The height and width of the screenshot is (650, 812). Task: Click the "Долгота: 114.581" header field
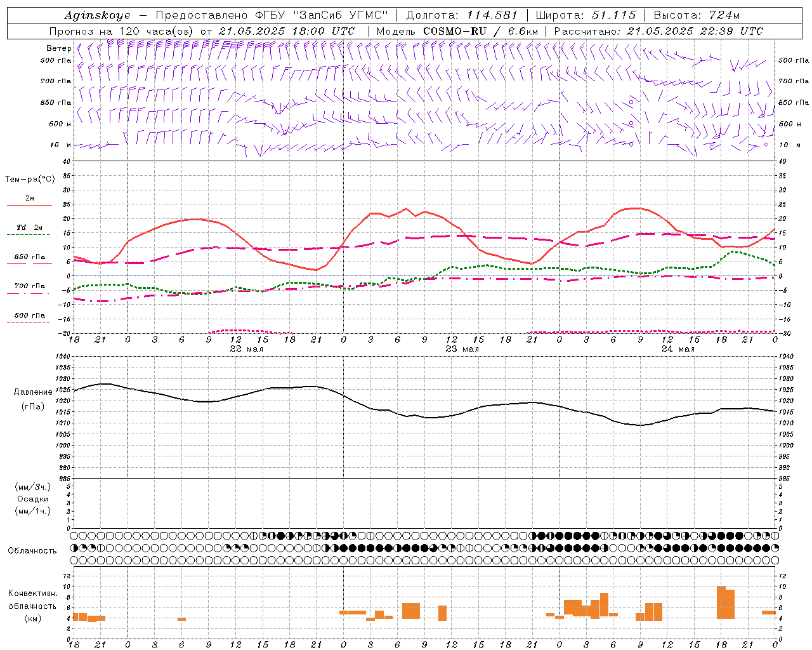462,15
